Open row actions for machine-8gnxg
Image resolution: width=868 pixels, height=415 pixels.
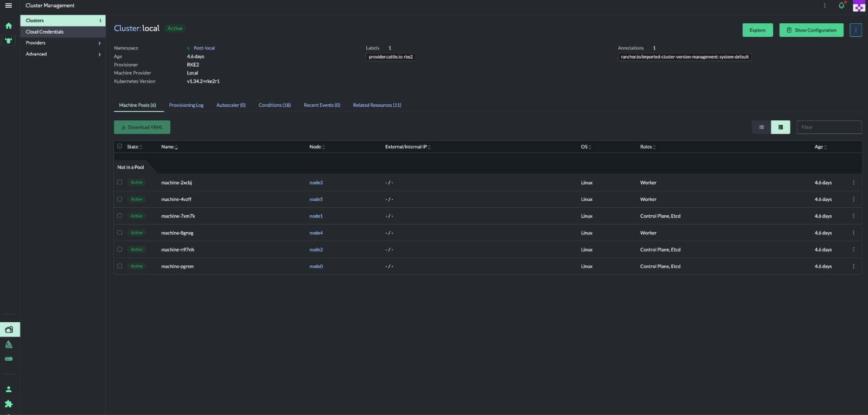[x=853, y=233]
